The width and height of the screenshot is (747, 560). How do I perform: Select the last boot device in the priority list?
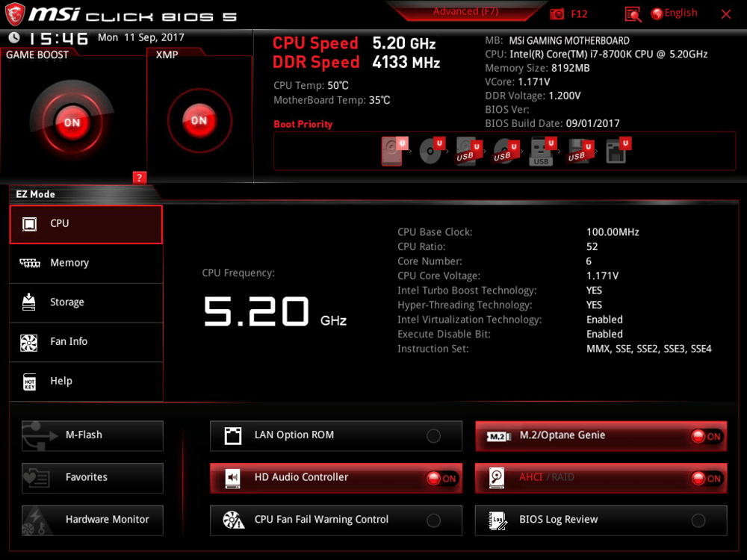pyautogui.click(x=618, y=151)
